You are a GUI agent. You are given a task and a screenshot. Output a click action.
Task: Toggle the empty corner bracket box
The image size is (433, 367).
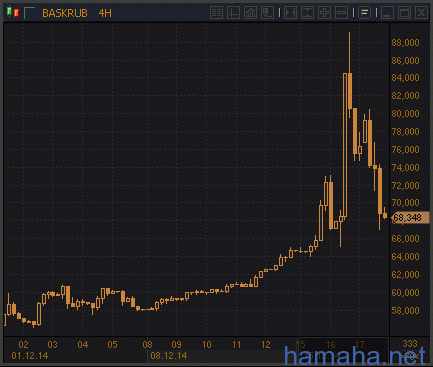[x=30, y=13]
